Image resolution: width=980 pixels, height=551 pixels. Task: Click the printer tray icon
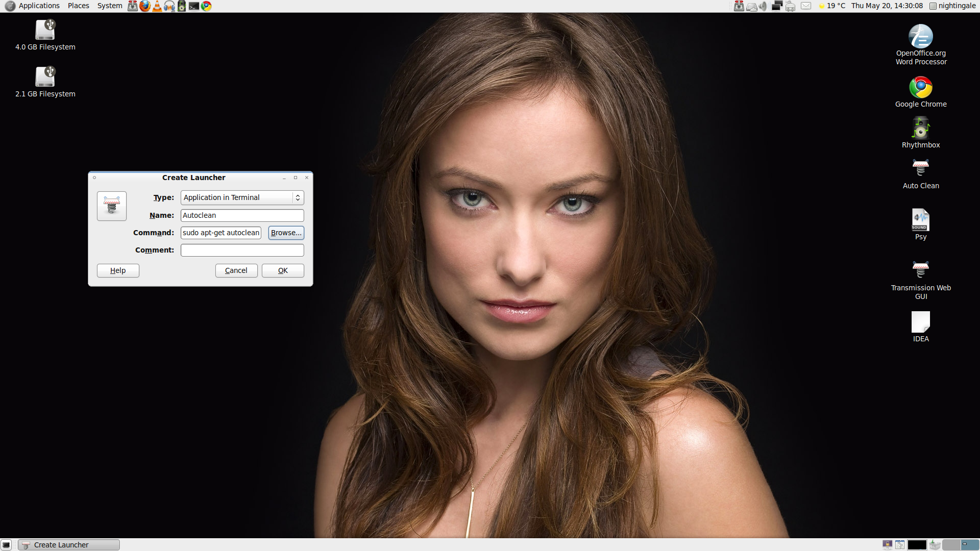790,6
